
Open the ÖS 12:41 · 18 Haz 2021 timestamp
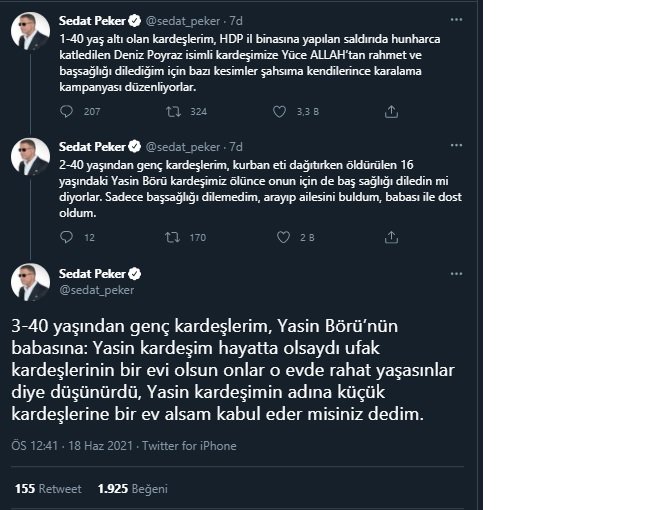(72, 446)
